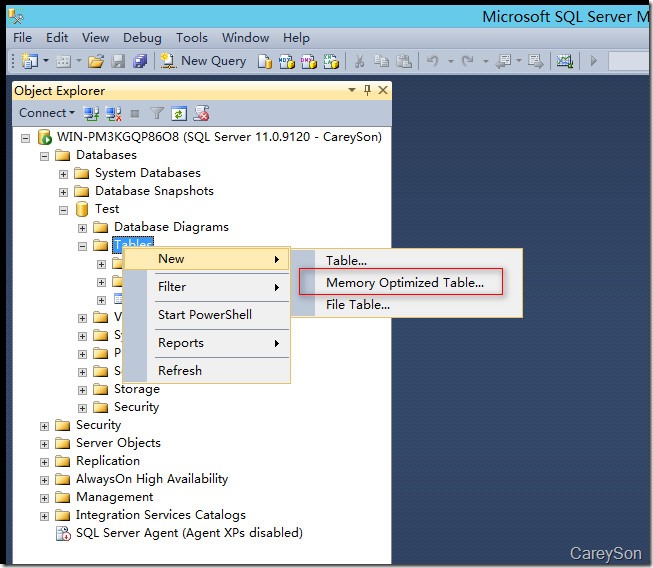Click the Connect Object Explorer icon
653x568 pixels.
click(x=92, y=113)
